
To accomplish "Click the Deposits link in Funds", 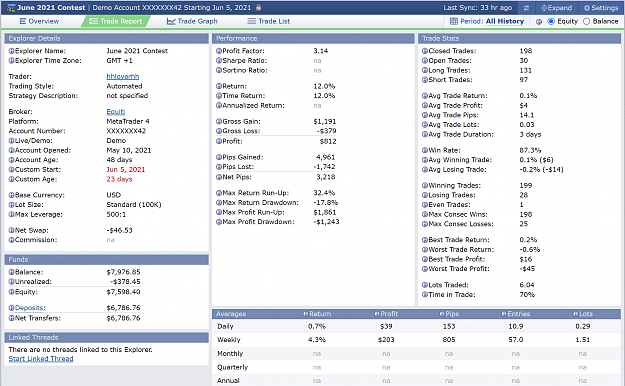I will (x=29, y=307).
